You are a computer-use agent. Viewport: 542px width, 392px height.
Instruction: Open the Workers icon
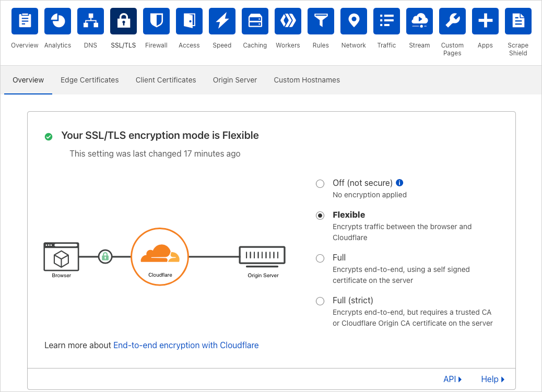pyautogui.click(x=288, y=21)
